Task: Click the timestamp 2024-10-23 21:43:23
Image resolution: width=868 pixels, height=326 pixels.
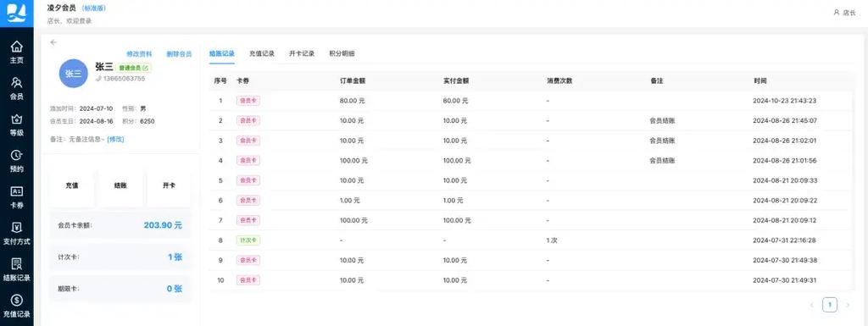Action: (785, 101)
